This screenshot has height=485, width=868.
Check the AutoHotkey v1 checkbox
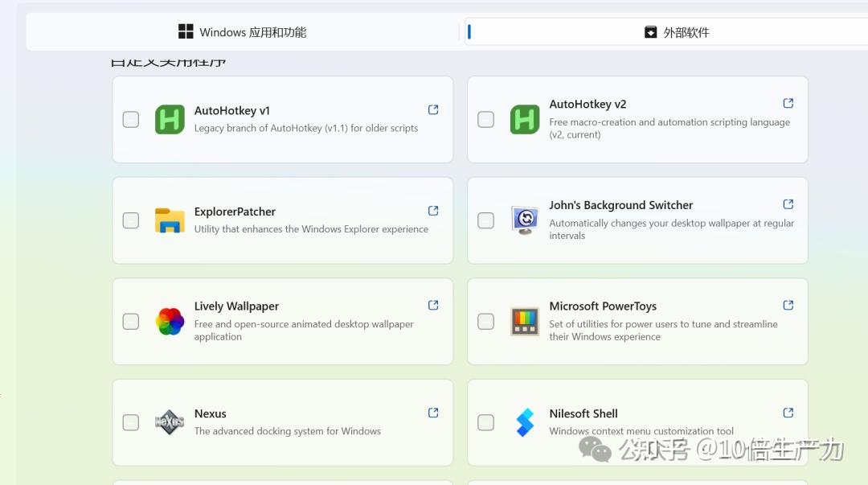[131, 119]
